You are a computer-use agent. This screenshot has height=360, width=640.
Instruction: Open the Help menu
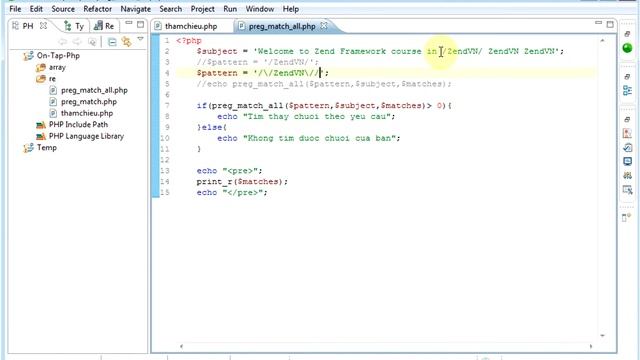point(291,9)
